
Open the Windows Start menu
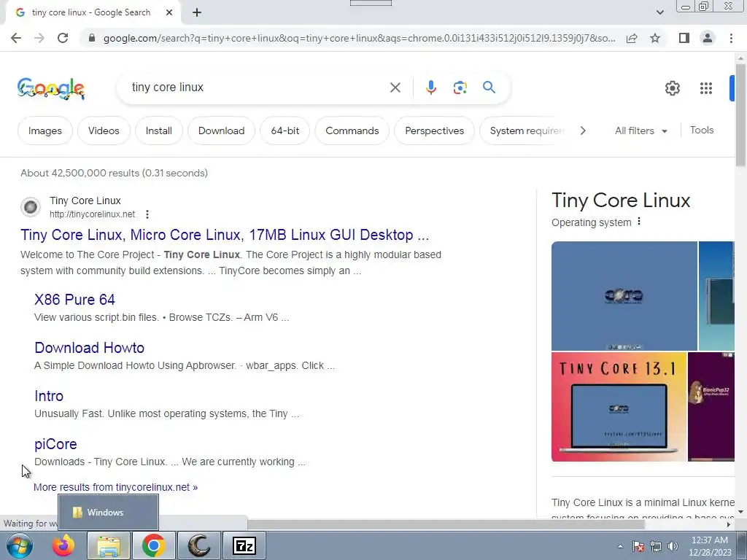20,545
